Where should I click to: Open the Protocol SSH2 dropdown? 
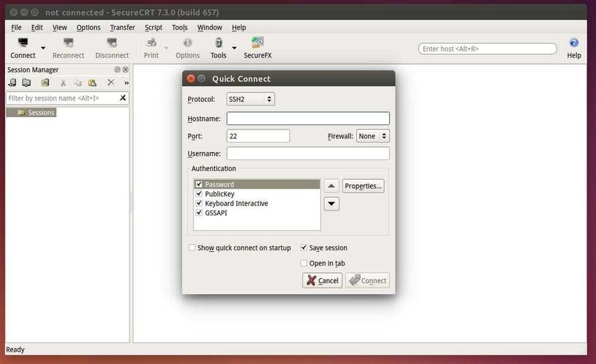click(251, 99)
